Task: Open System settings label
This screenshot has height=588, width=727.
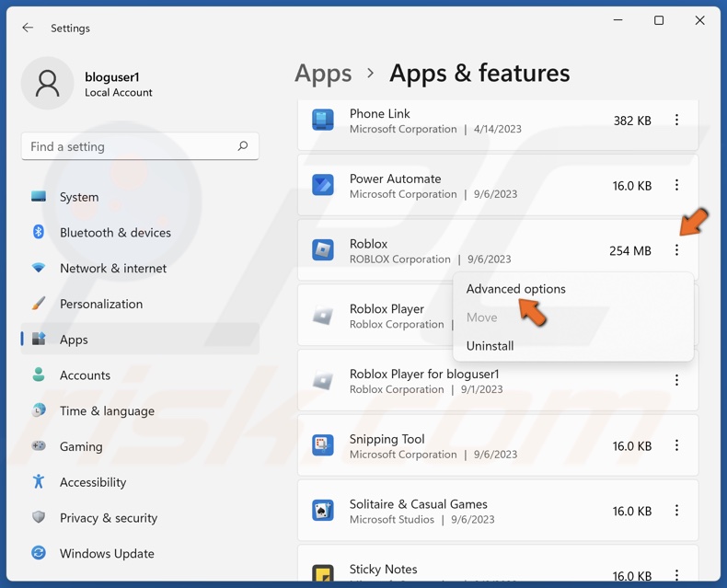Action: pos(79,197)
